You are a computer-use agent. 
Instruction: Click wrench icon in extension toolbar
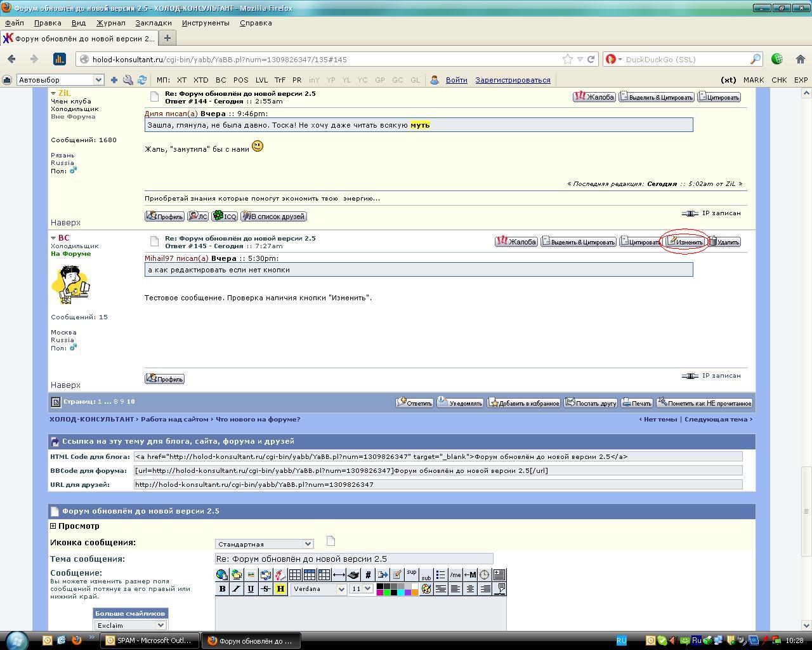[x=128, y=80]
